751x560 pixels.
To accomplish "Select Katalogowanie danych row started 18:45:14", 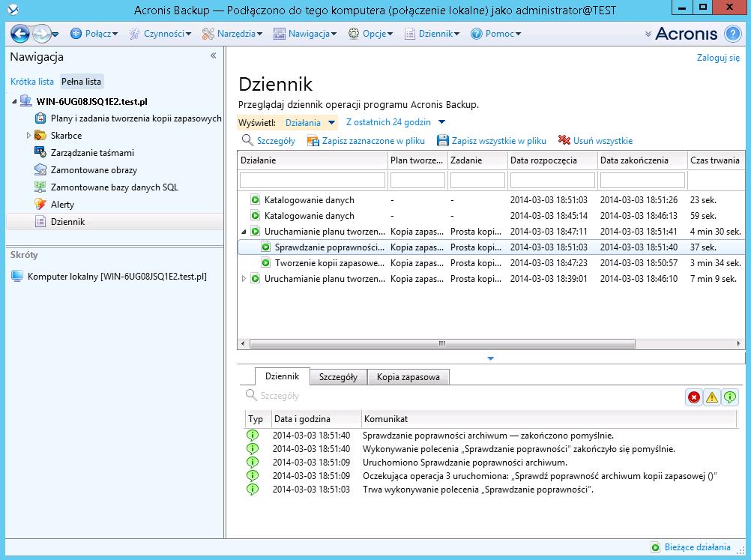I will coord(491,216).
